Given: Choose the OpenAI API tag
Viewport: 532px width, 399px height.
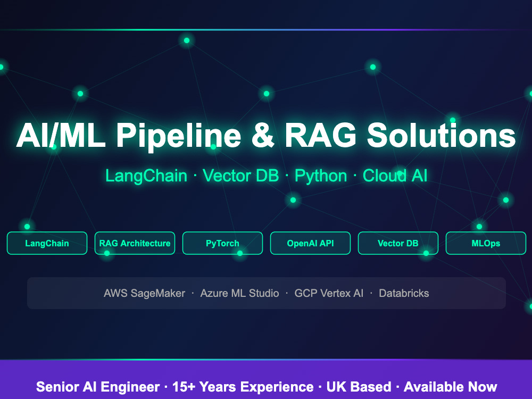Looking at the screenshot, I should [x=311, y=243].
